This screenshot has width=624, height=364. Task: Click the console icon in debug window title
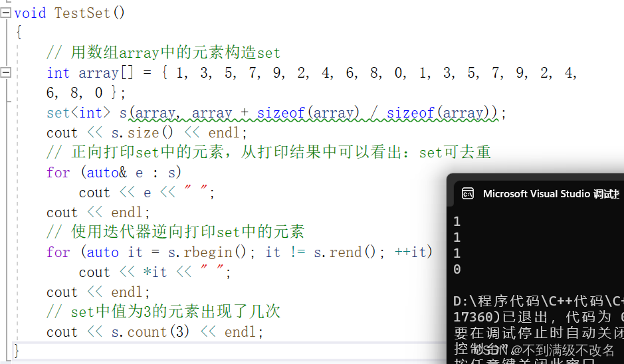[468, 194]
